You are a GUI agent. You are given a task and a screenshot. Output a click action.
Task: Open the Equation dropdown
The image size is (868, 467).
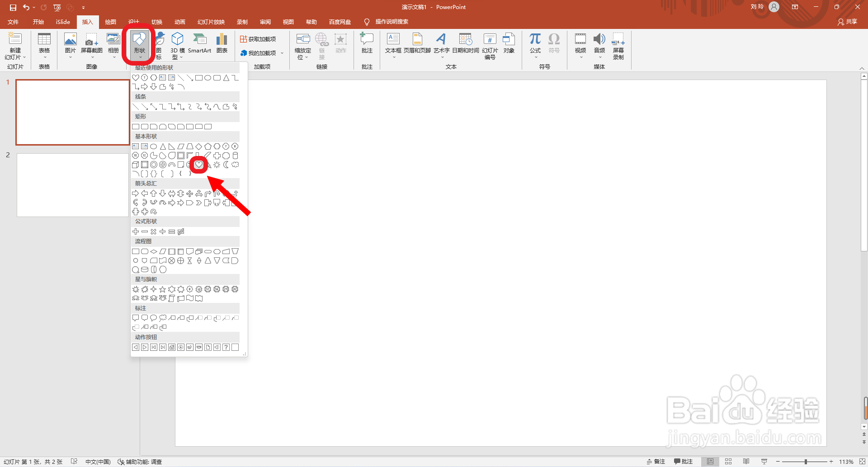(x=535, y=57)
